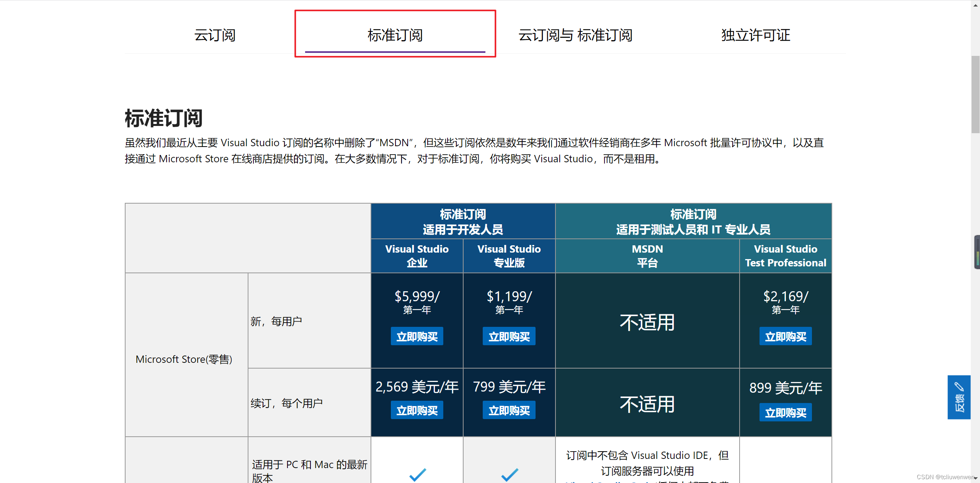The width and height of the screenshot is (980, 483).
Task: Click the 适用于开发人员 group header
Action: coord(463,222)
